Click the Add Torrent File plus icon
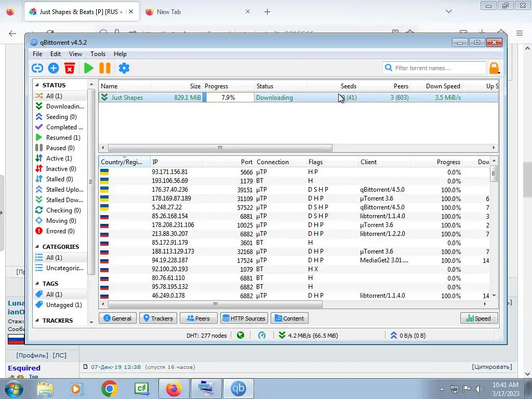The width and height of the screenshot is (532, 399). (54, 68)
